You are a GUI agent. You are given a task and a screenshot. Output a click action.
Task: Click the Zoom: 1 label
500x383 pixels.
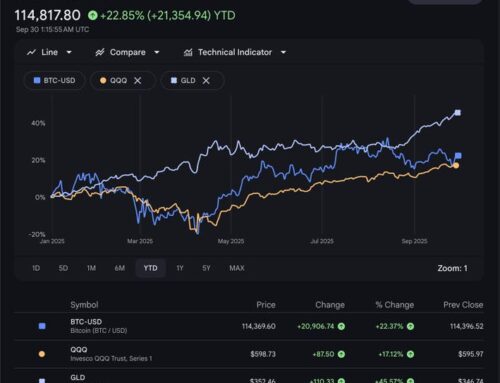point(452,268)
